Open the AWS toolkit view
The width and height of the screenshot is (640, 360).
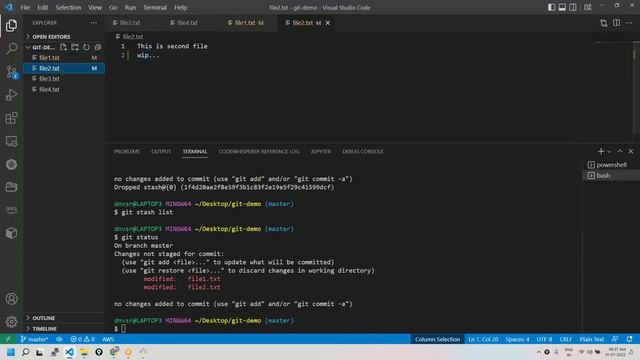click(11, 209)
